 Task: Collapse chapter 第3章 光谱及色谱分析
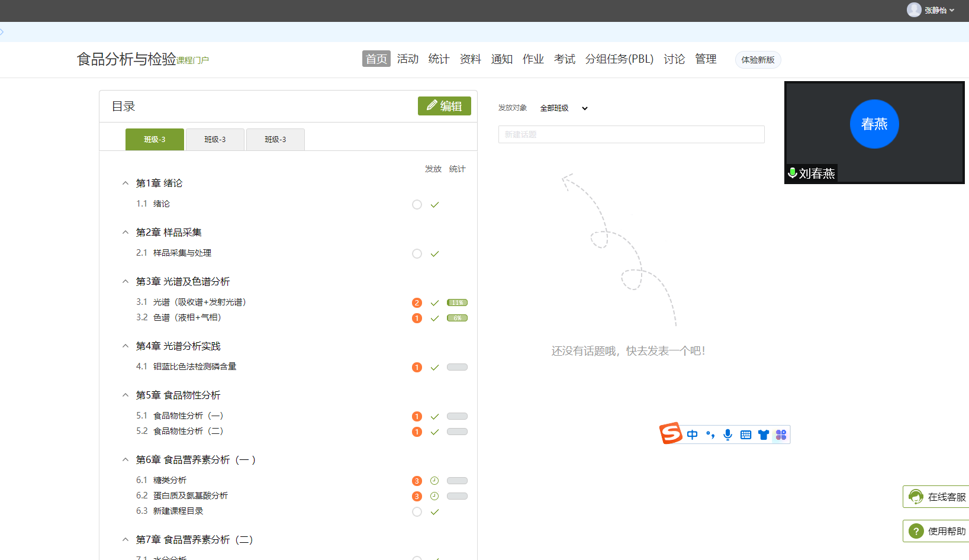(125, 282)
